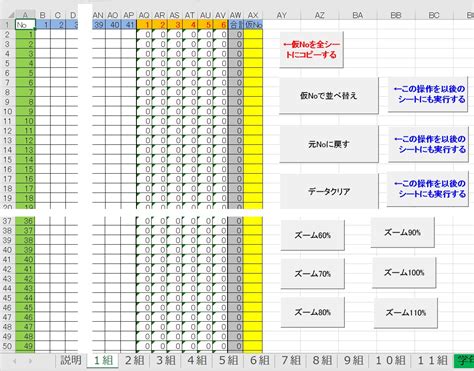Select row 45 header
The height and width of the screenshot is (371, 474).
7,298
